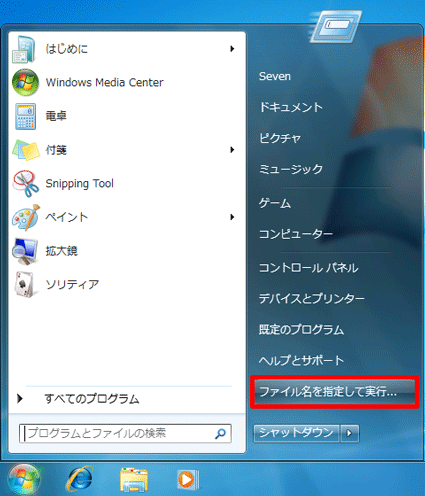Click the 電卓 text label
Screen dimensions: 425x496
coord(56,116)
